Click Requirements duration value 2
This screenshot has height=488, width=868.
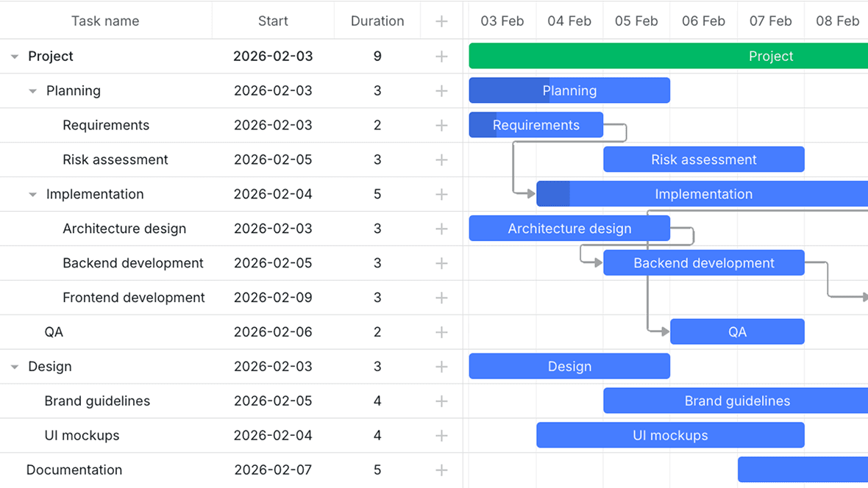tap(377, 125)
